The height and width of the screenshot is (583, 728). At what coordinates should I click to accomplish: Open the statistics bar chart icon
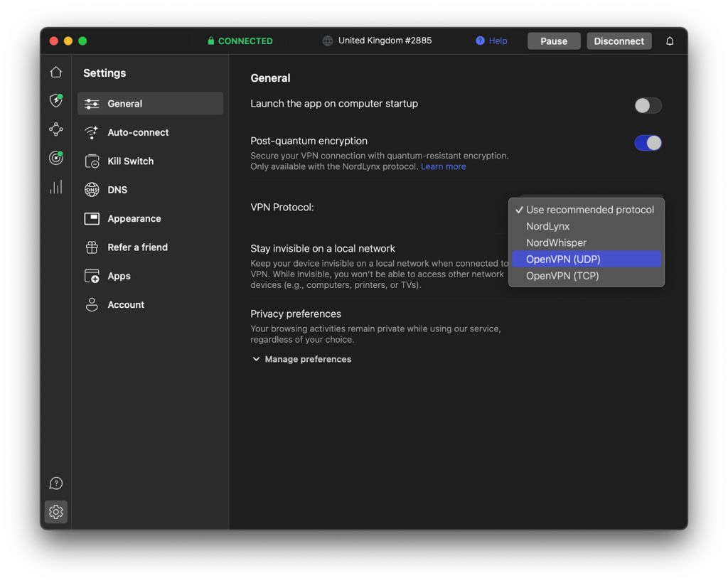(x=55, y=186)
